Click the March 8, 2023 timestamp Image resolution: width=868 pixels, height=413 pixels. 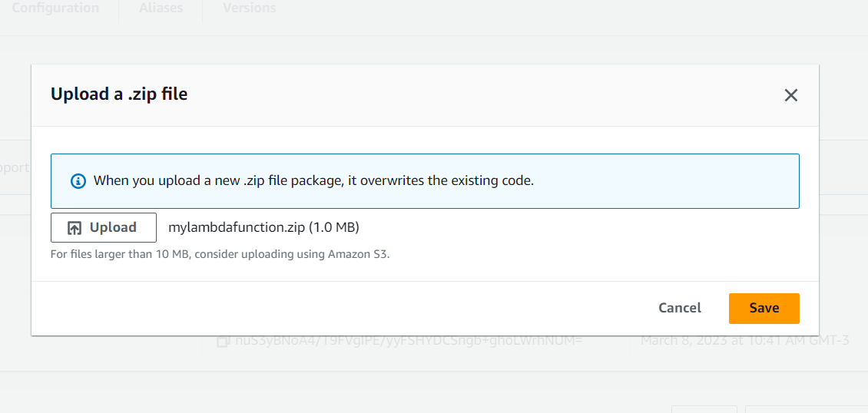tap(744, 340)
